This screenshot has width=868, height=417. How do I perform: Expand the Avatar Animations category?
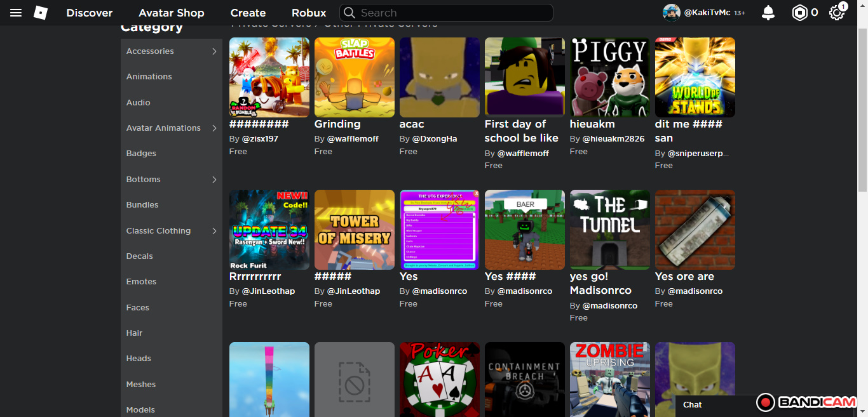pyautogui.click(x=214, y=128)
